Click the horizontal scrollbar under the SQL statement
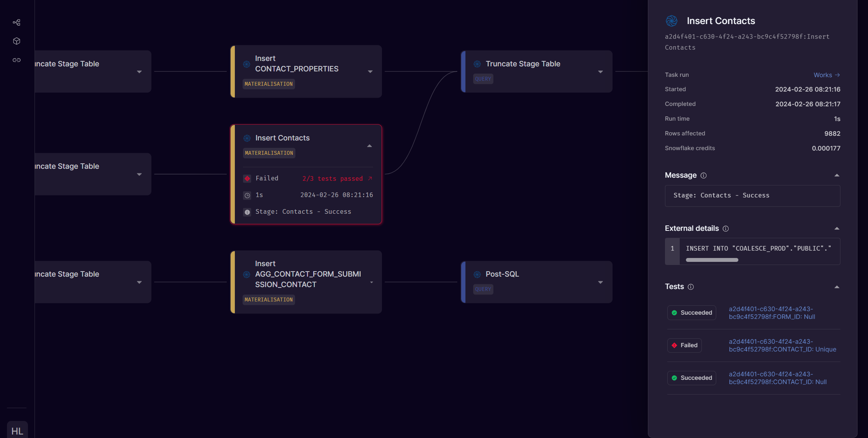The height and width of the screenshot is (438, 868). coord(712,260)
